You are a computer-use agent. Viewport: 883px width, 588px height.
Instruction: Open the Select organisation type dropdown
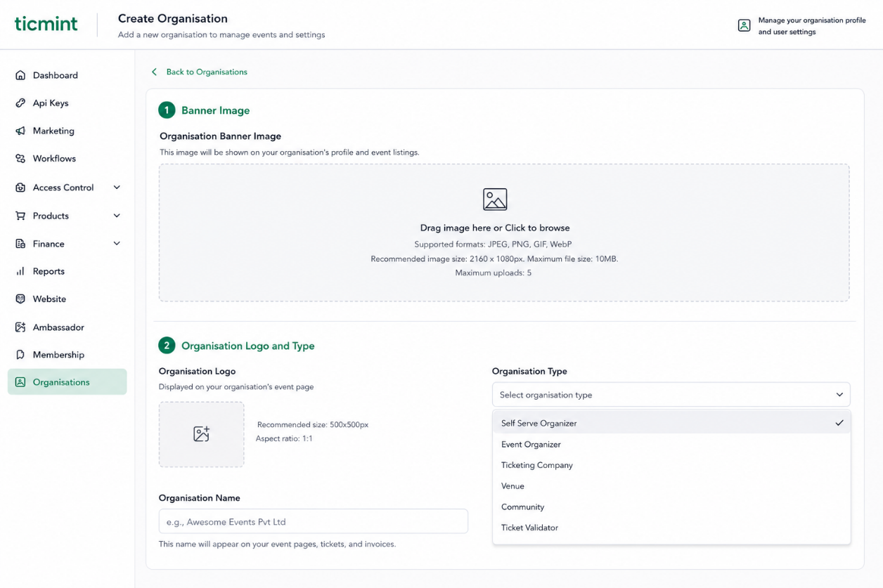pyautogui.click(x=671, y=395)
